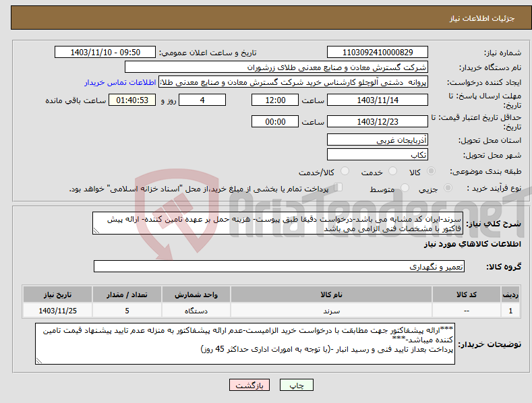Click the description textarea resize grip

pyautogui.click(x=96, y=231)
